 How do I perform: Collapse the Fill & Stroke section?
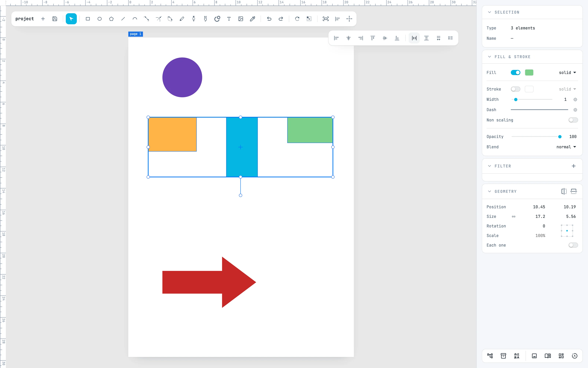tap(489, 57)
